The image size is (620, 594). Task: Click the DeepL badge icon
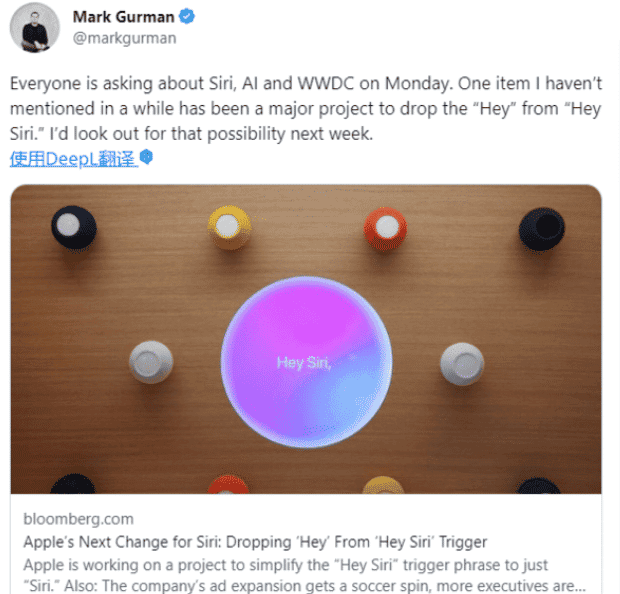146,157
